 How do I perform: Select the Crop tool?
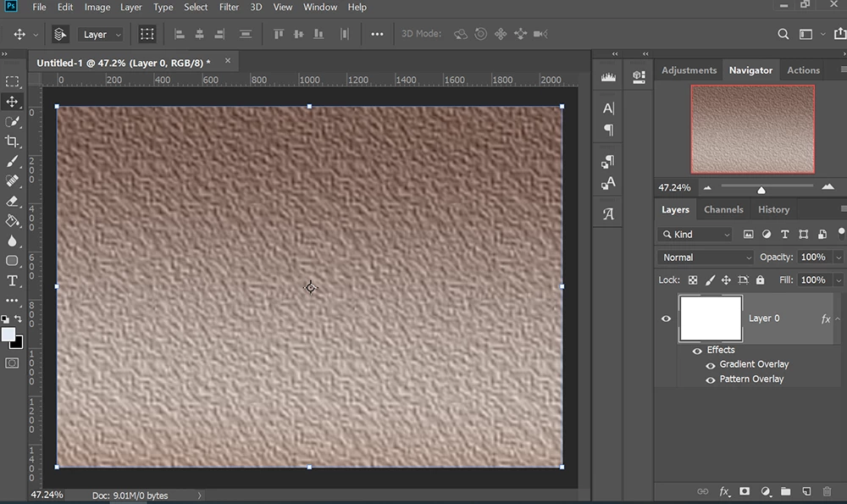[x=12, y=141]
